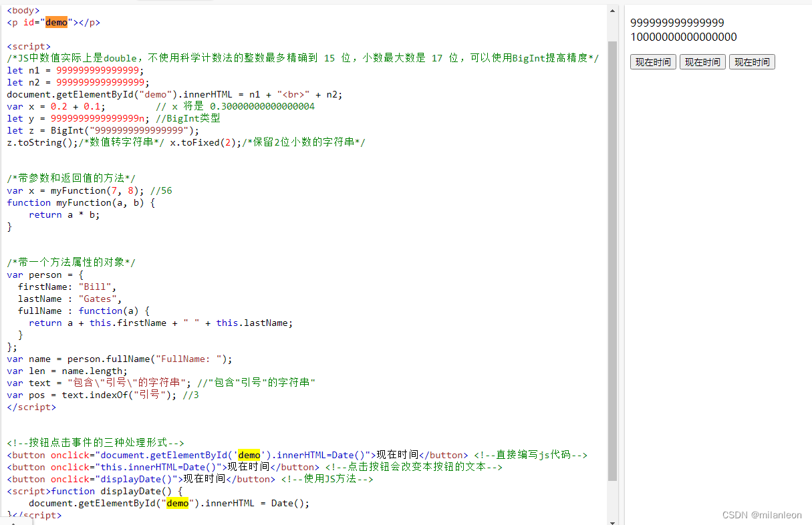The width and height of the screenshot is (812, 525).
Task: Click the <!--直接编写js代码--> comment
Action: tap(531, 455)
